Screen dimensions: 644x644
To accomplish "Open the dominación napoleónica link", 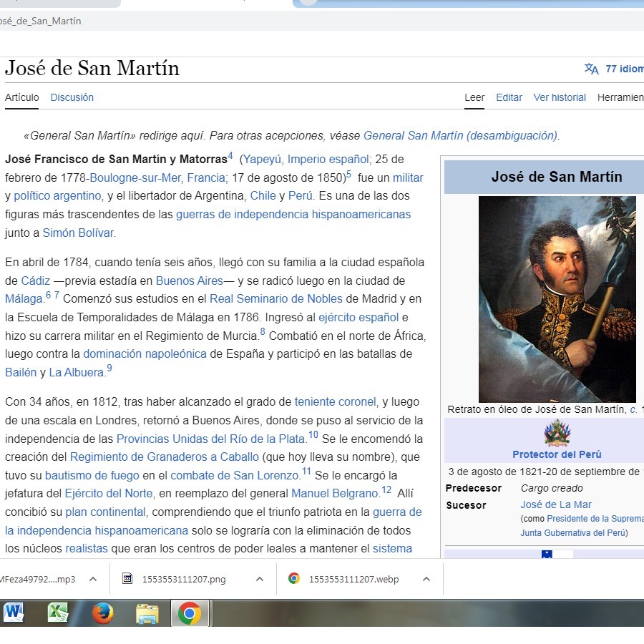I will click(145, 354).
